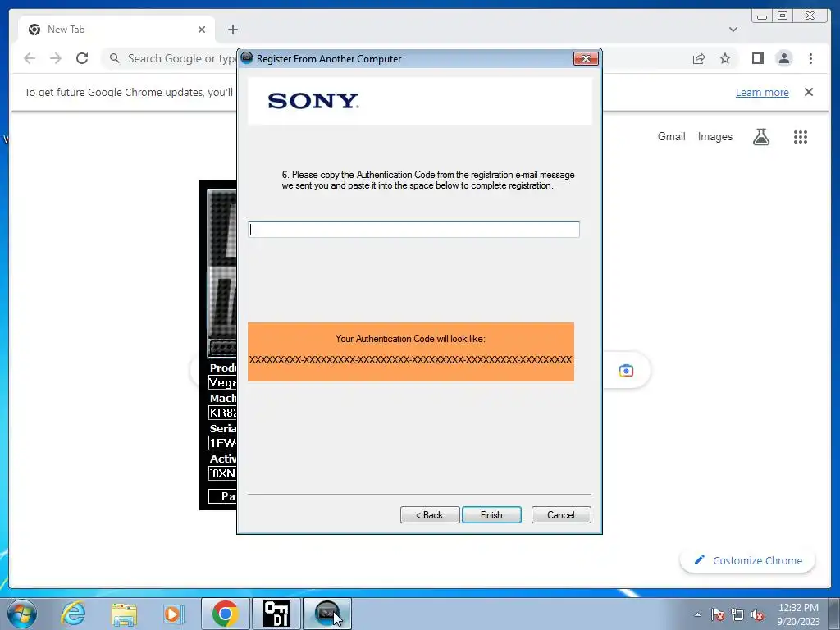Select the New Tab browser tab
Screen dimensions: 840x630
point(116,30)
